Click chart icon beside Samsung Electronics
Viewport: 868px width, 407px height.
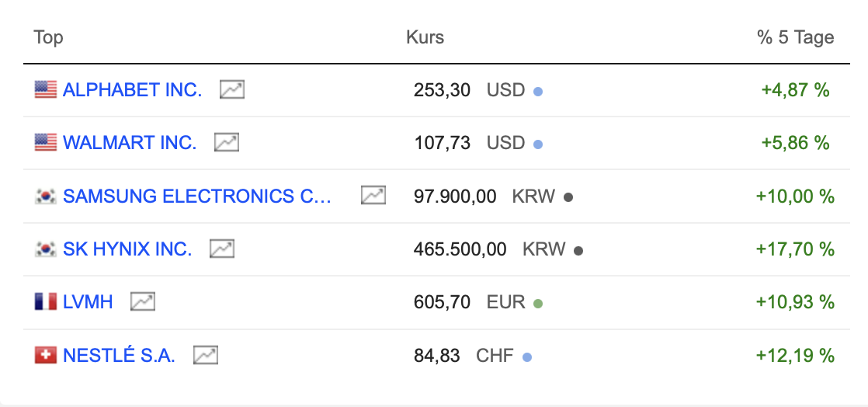(373, 196)
